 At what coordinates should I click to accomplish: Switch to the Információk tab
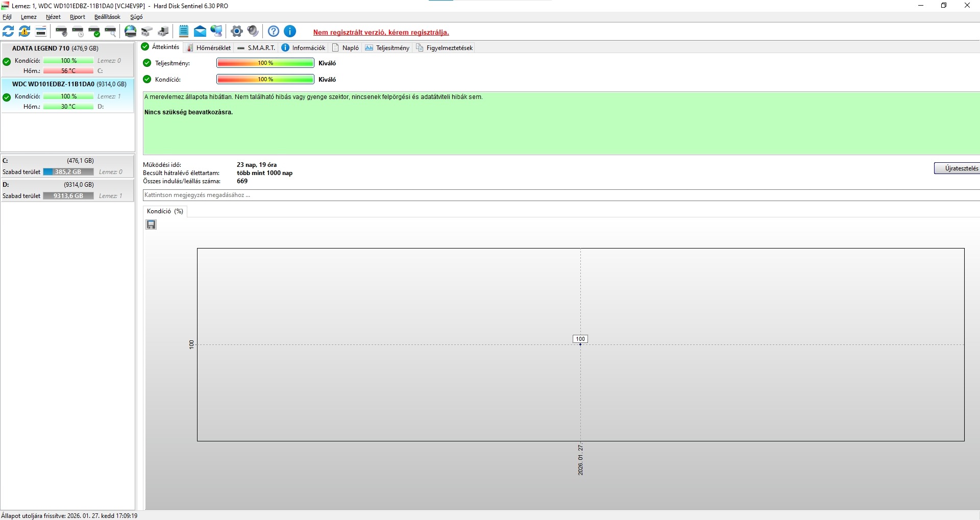[304, 47]
